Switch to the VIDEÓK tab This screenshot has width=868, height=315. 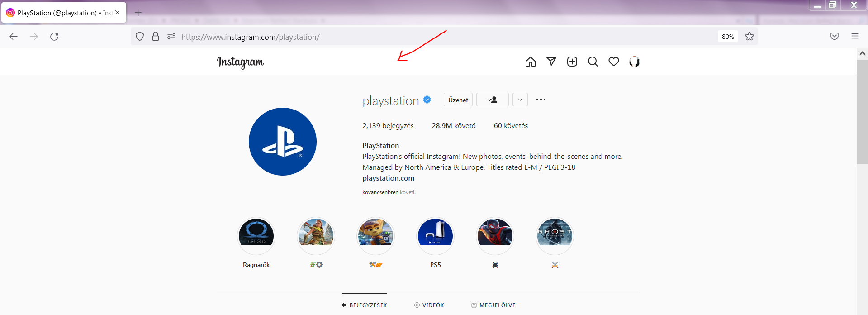coord(429,305)
